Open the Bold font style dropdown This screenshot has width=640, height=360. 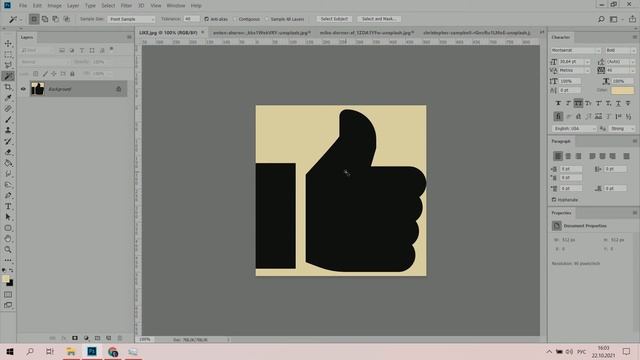point(620,50)
